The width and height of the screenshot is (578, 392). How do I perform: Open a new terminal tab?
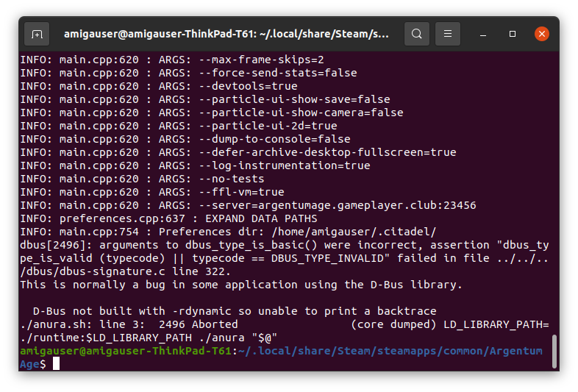coord(37,35)
